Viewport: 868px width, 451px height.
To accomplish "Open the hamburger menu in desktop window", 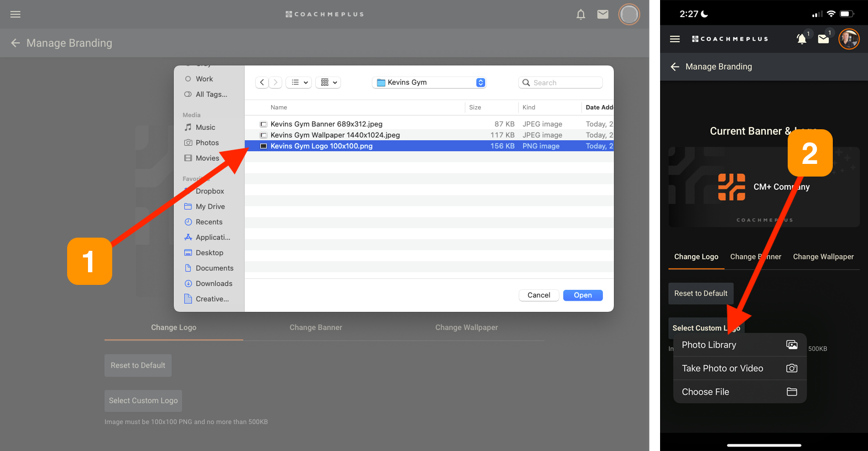I will click(15, 14).
